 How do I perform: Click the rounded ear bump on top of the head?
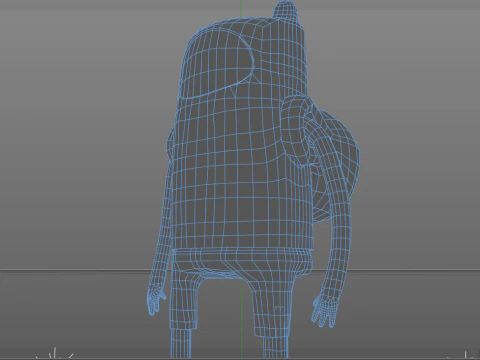(285, 11)
